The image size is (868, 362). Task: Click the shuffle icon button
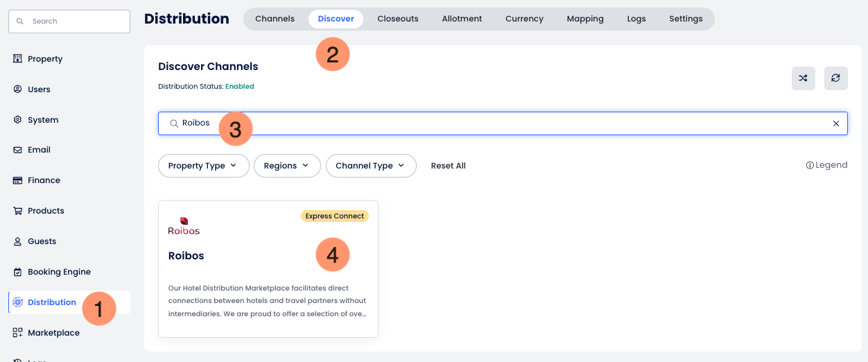804,78
